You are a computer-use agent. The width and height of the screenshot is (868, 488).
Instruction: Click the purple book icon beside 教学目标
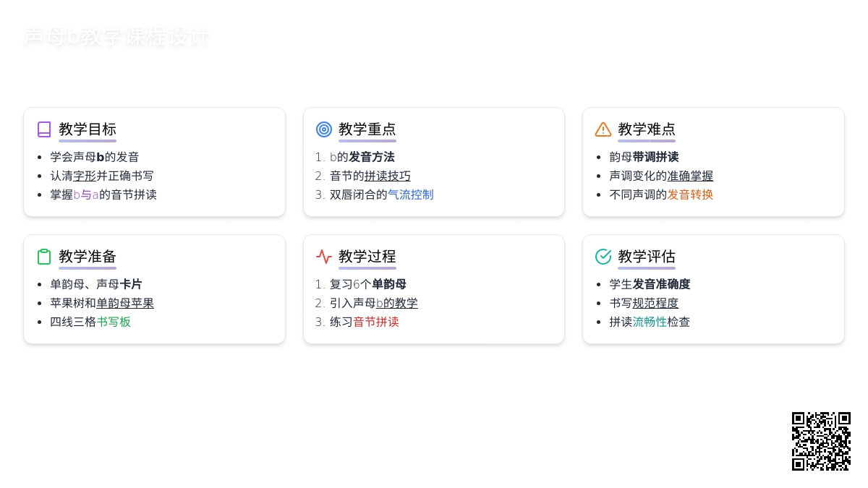[44, 129]
